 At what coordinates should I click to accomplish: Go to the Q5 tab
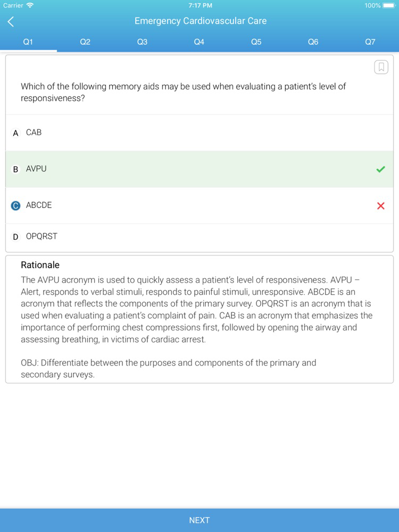tap(256, 41)
